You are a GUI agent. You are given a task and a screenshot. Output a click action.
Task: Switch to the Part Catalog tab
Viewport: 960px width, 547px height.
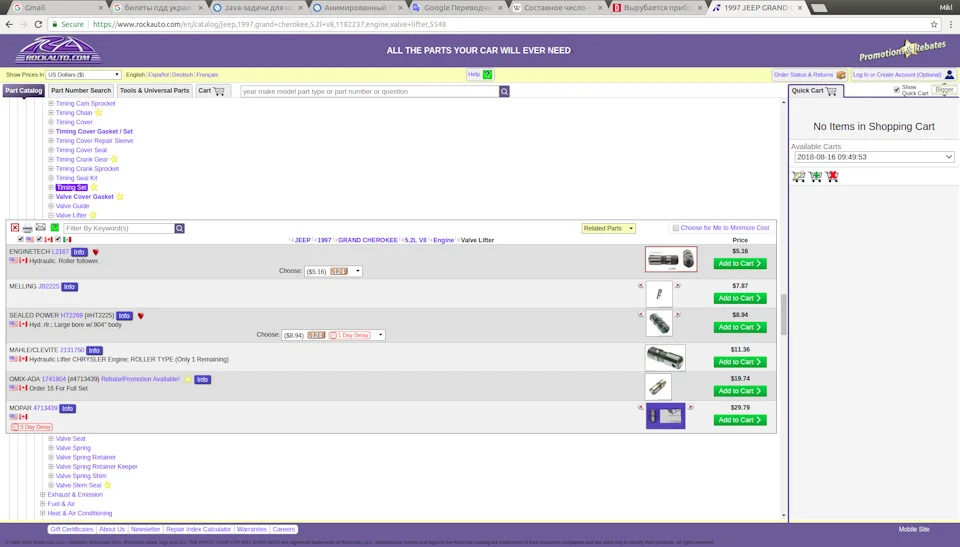23,91
